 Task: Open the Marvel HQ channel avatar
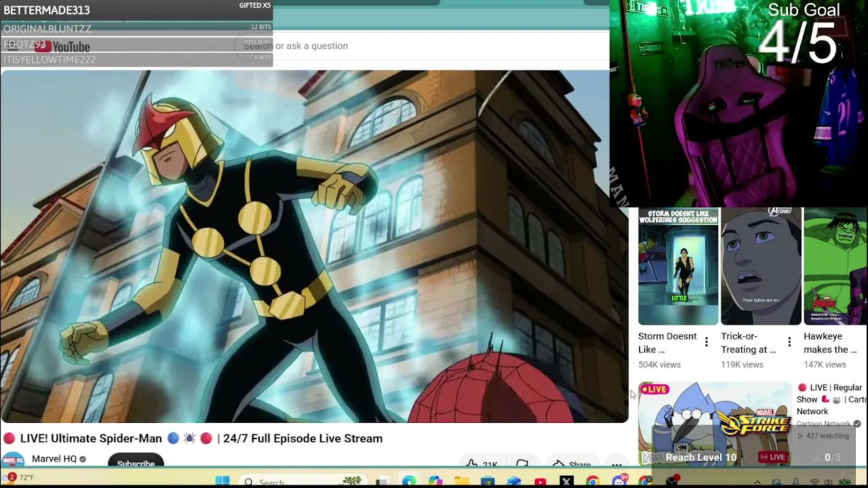coord(12,460)
